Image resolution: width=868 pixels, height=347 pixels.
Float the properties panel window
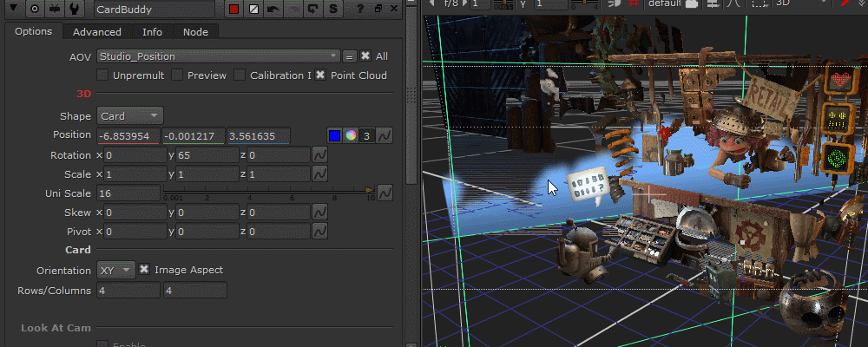click(378, 9)
